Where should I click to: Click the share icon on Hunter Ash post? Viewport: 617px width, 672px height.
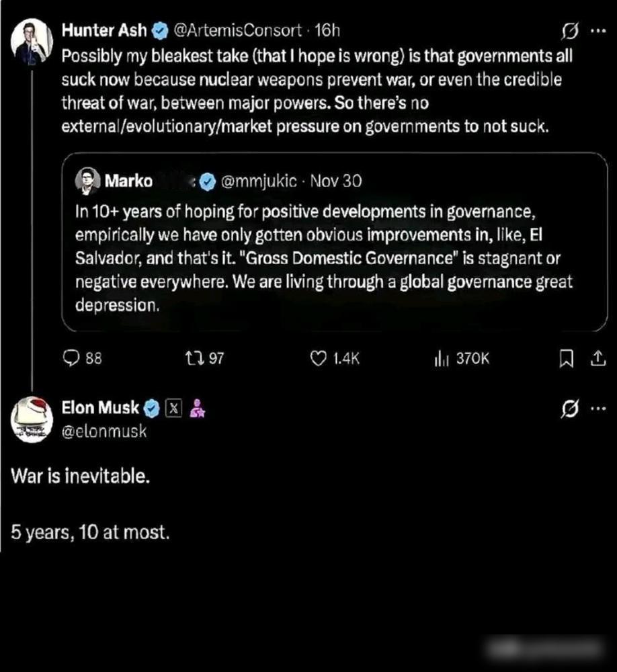point(596,360)
